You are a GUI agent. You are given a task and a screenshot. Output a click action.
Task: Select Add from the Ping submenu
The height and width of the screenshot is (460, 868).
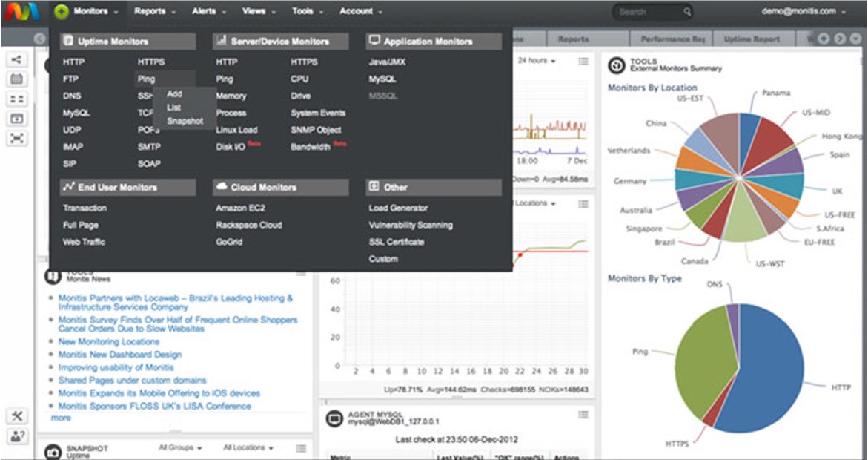(174, 94)
